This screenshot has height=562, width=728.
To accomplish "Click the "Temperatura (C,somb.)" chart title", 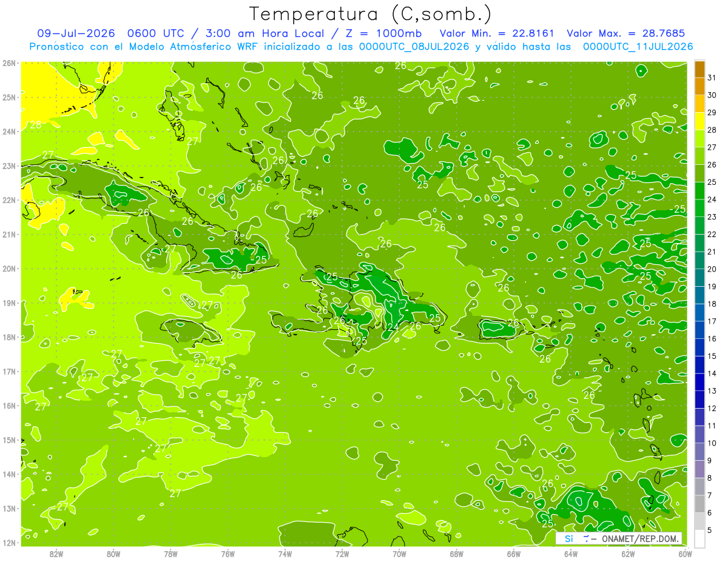I will coord(371,15).
